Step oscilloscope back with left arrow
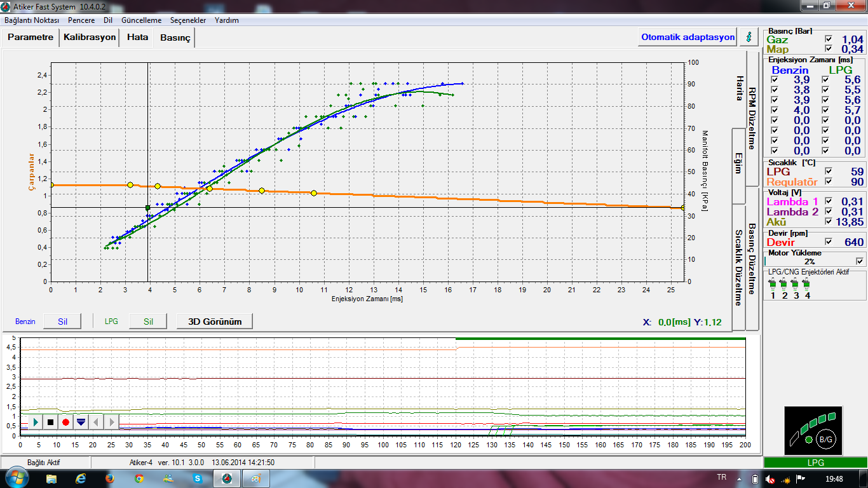868x488 pixels. (96, 422)
